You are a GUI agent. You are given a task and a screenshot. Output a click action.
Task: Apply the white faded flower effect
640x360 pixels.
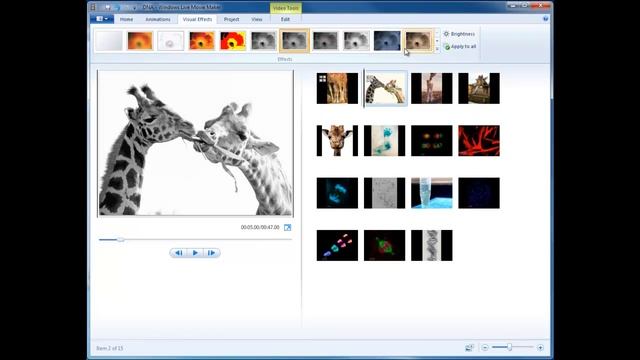point(171,41)
